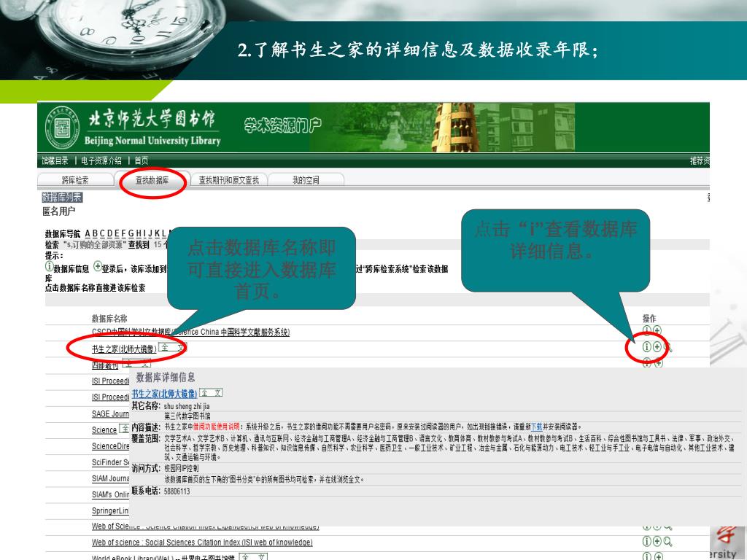Click the 第三代数字图书馆 text
The height and width of the screenshot is (560, 747).
tap(187, 416)
